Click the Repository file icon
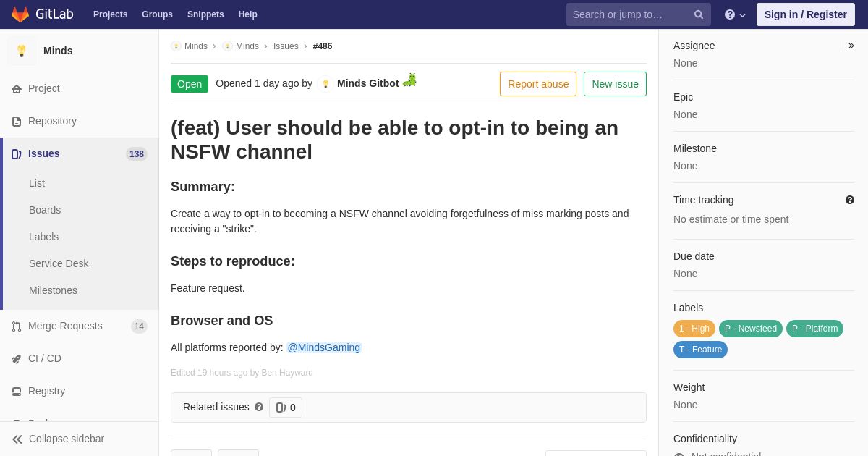The width and height of the screenshot is (868, 456). [x=17, y=122]
